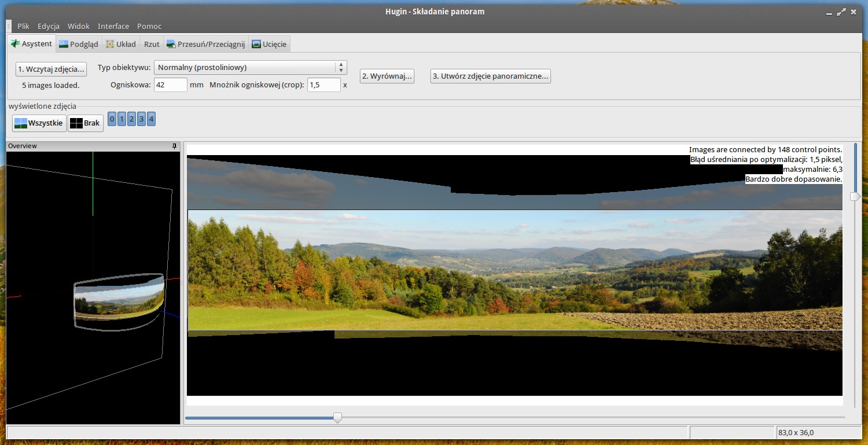Pin the Overview panel
Viewport: 868px width, 445px height.
175,146
